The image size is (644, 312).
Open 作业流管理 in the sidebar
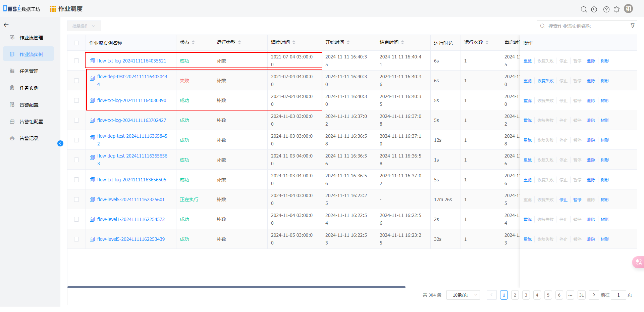(31, 38)
